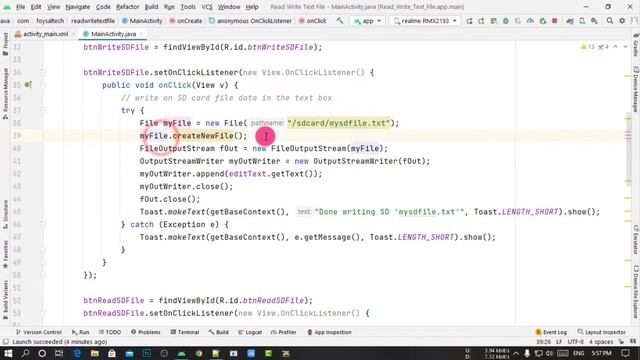Click the Chrome icon in the taskbar
Image resolution: width=640 pixels, height=360 pixels.
(x=199, y=353)
